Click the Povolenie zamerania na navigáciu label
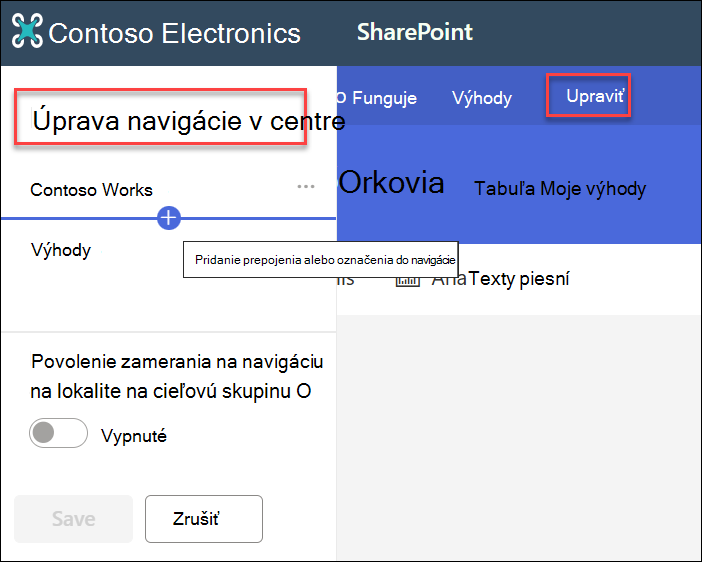The height and width of the screenshot is (562, 702). coord(177,376)
